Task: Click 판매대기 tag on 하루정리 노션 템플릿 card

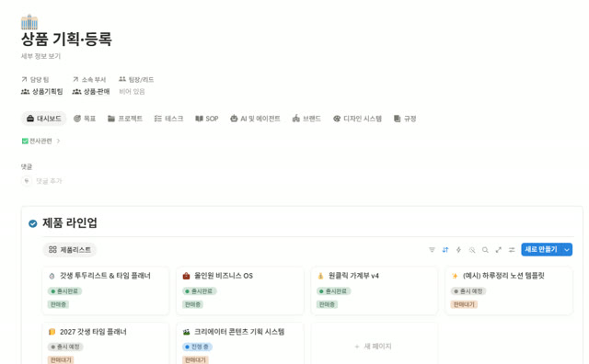Action: (464, 304)
